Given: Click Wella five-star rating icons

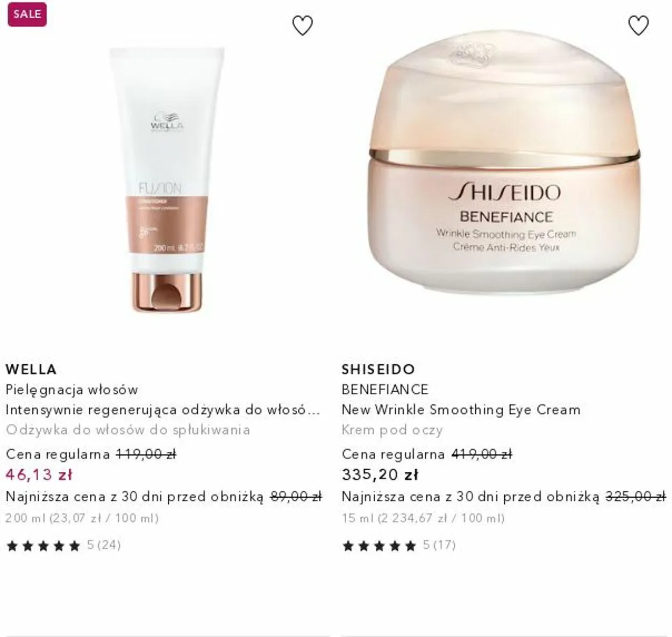Looking at the screenshot, I should (44, 546).
